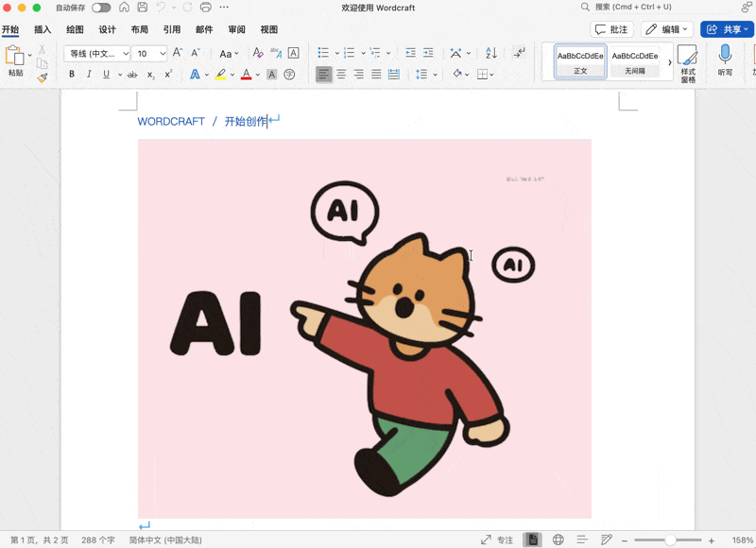Toggle the AutoSave switch
756x548 pixels.
pos(101,8)
